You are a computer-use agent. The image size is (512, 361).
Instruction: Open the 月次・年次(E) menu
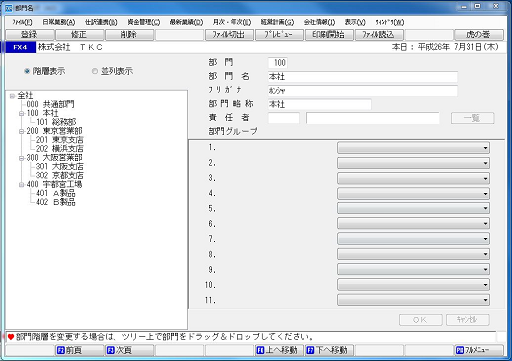232,22
